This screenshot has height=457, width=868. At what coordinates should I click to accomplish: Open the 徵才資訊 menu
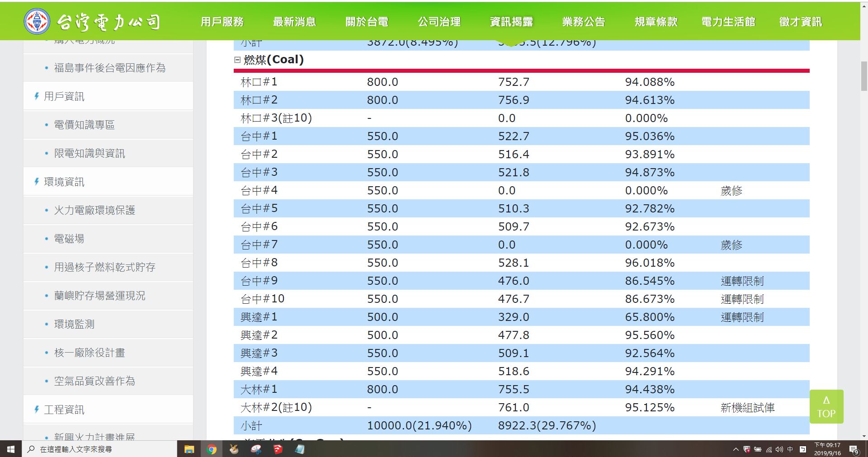801,22
